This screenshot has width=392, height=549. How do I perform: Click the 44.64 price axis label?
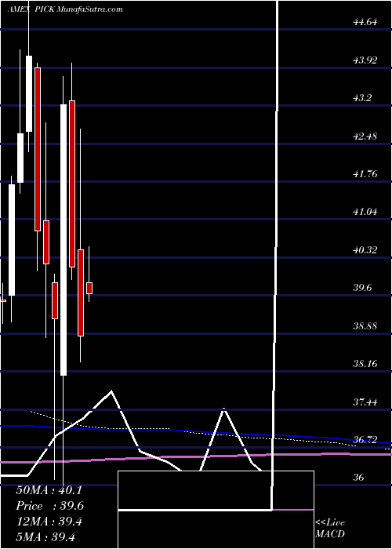[x=365, y=22]
